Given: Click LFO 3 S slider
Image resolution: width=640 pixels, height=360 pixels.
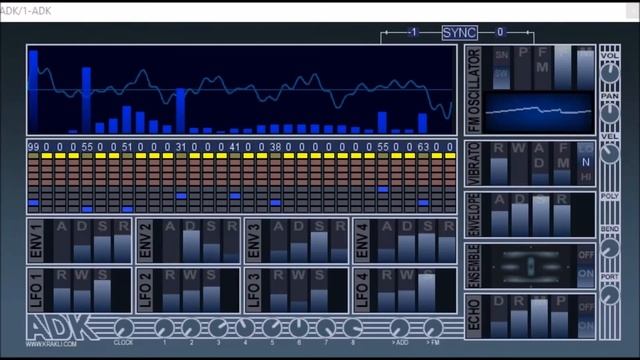Looking at the screenshot, I should coord(319,291).
